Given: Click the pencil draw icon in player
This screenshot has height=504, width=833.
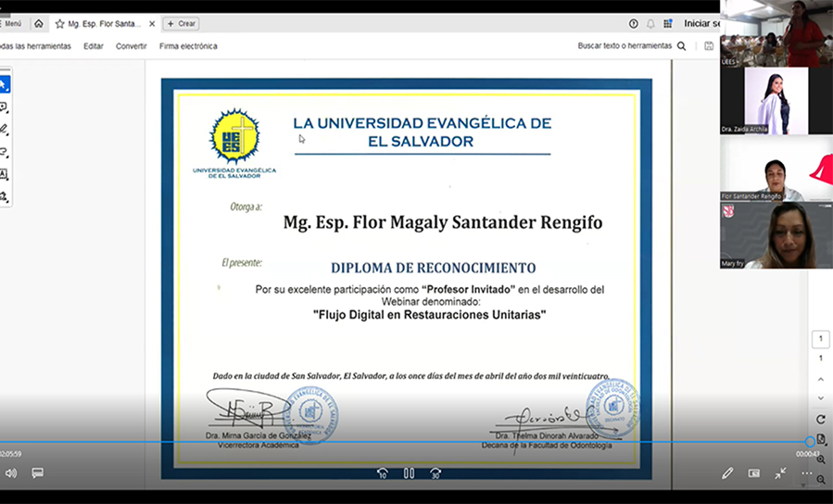Looking at the screenshot, I should (x=727, y=472).
